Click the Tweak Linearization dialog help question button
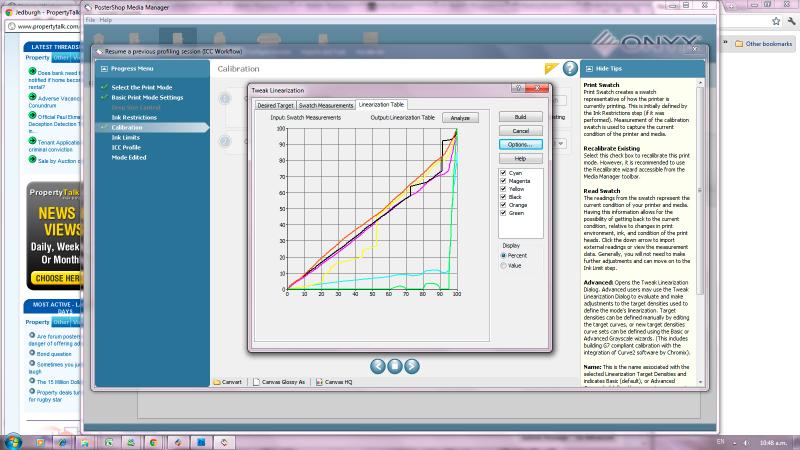Screen dimensions: 800x450 click(x=518, y=88)
